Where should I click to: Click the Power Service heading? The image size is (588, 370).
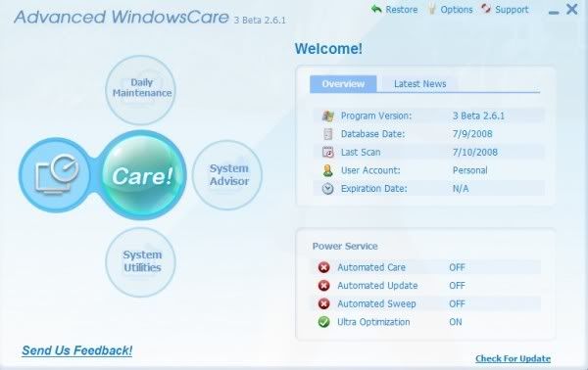coord(345,246)
